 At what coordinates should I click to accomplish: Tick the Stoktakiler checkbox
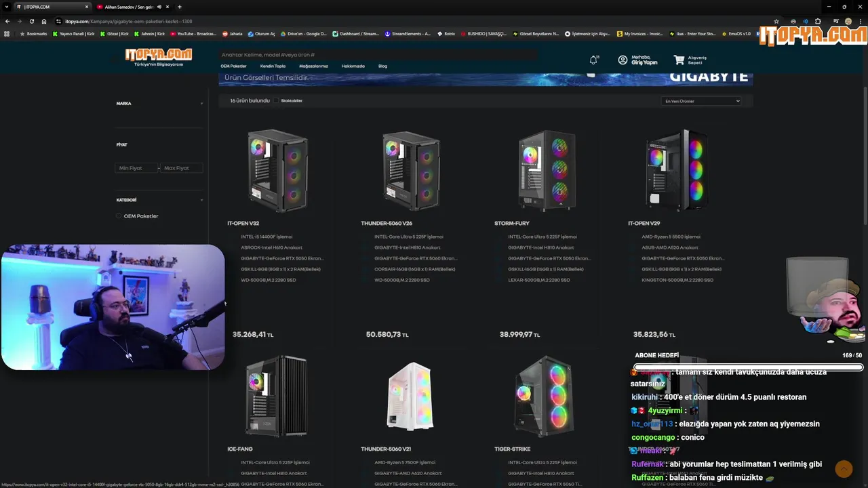(x=277, y=100)
